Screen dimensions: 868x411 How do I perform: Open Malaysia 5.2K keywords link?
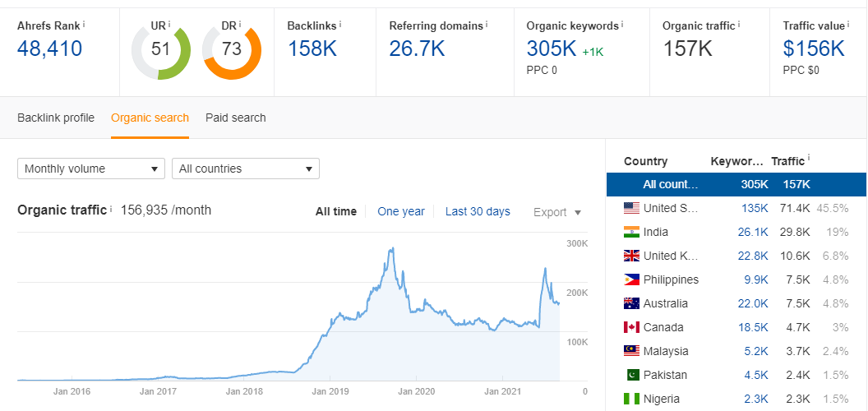[x=756, y=351]
